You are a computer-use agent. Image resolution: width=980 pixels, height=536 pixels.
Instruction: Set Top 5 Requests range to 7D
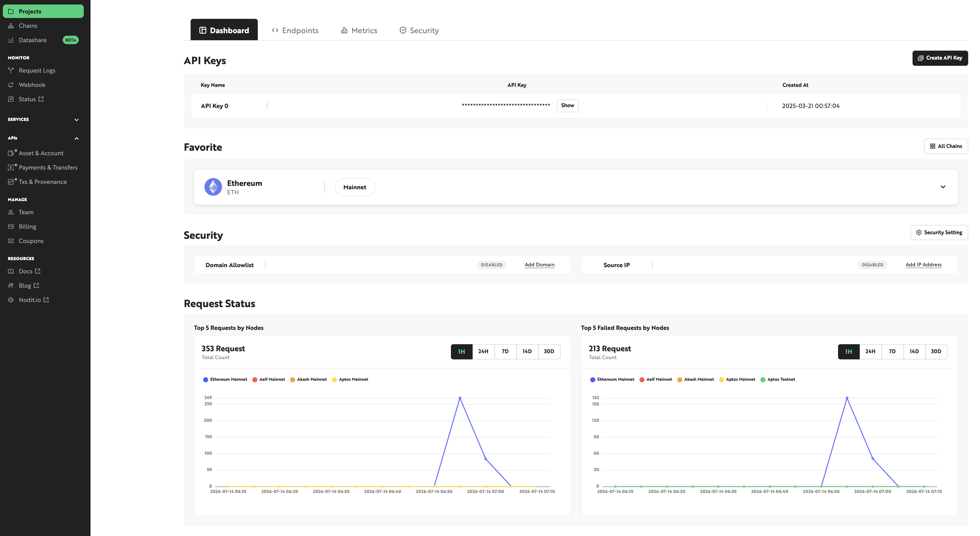point(505,352)
